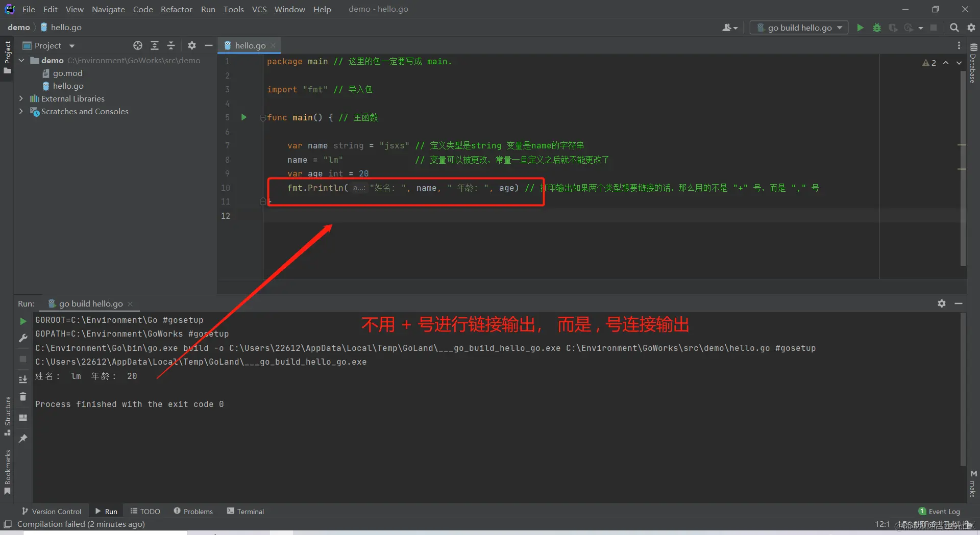Viewport: 980px width, 535px height.
Task: Go to previous highlighted error arrow
Action: tap(946, 63)
